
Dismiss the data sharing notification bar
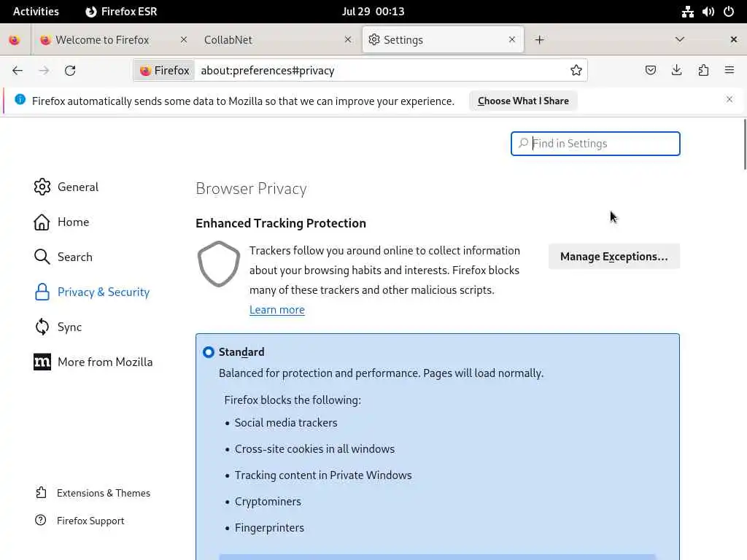(x=729, y=100)
